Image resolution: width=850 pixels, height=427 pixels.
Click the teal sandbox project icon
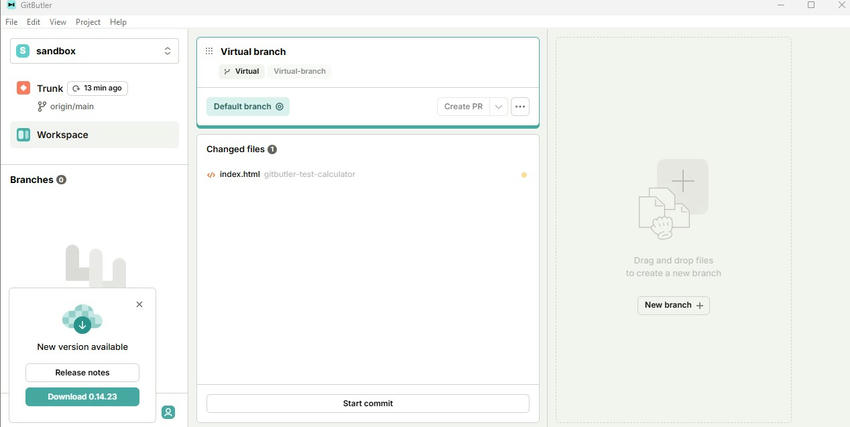tap(23, 51)
